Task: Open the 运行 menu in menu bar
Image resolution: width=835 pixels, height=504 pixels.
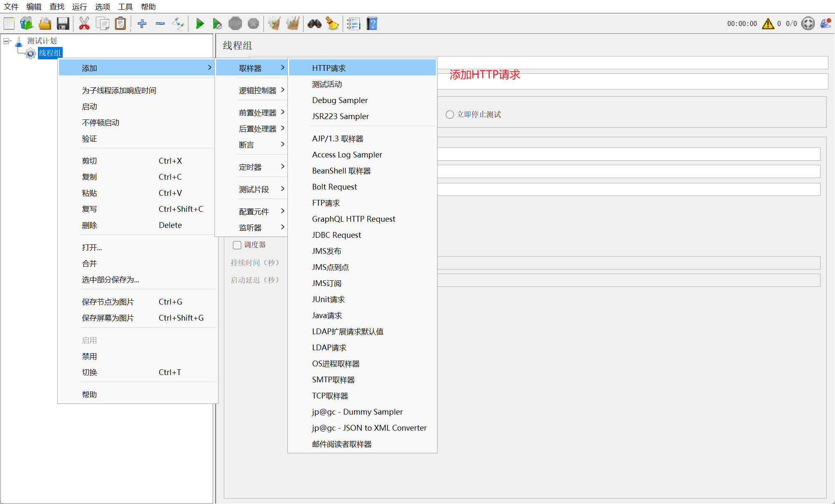Action: point(79,7)
